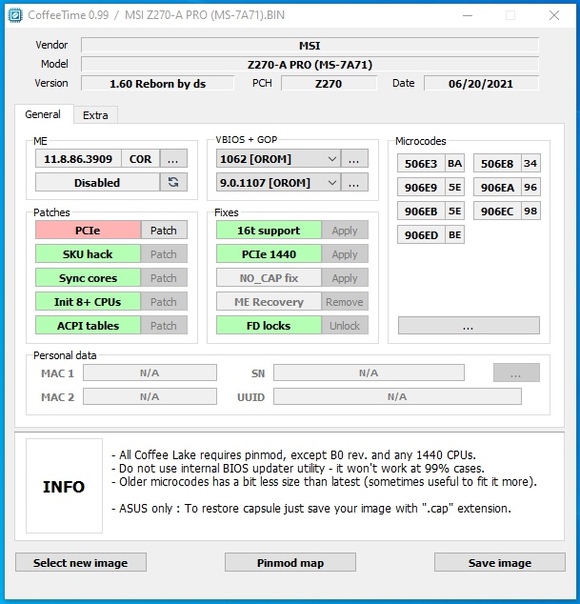This screenshot has width=580, height=604.
Task: Click BA revision of microcode 506E3
Action: 455,164
